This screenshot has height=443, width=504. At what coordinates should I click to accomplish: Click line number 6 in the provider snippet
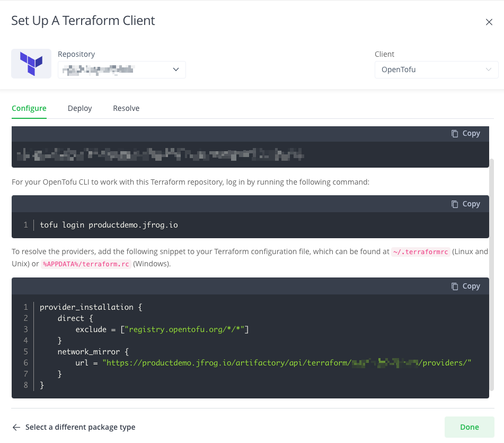[25, 362]
